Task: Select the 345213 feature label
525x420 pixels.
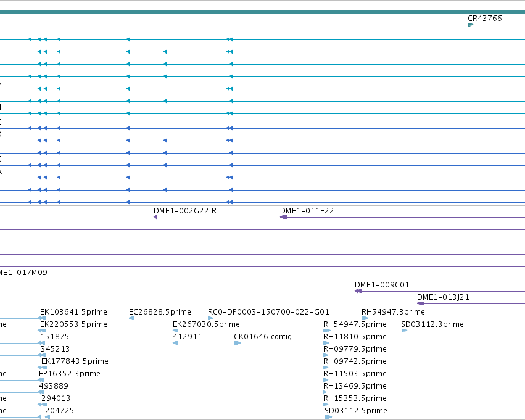Action: [56, 349]
